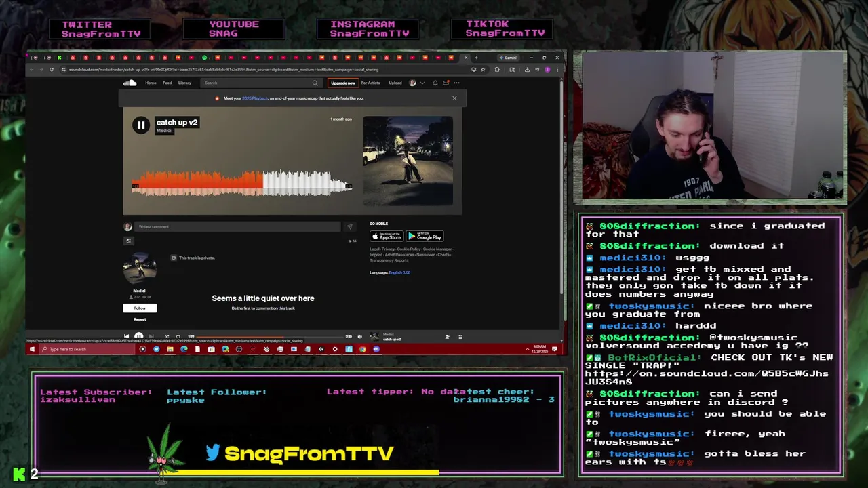Open the Cookie Policy link
This screenshot has width=868, height=488.
(x=408, y=249)
